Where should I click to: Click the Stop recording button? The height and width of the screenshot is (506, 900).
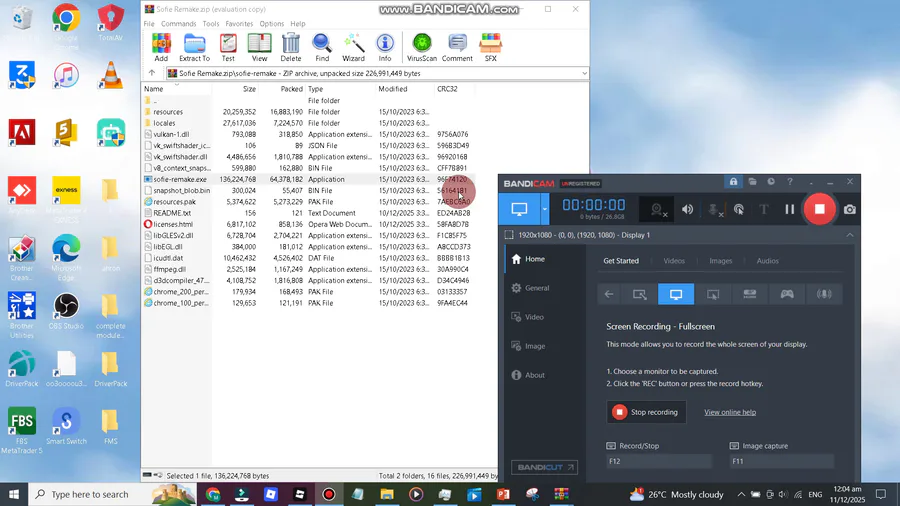pyautogui.click(x=646, y=412)
